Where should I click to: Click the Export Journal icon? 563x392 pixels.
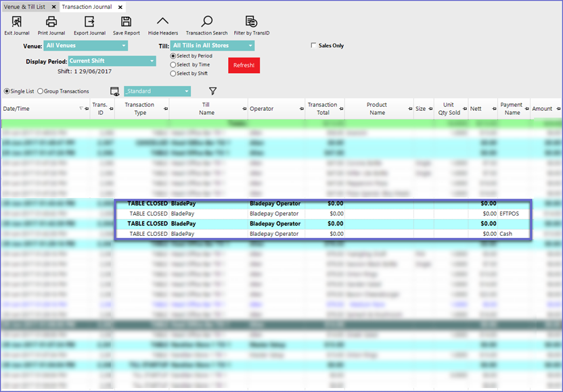(89, 22)
